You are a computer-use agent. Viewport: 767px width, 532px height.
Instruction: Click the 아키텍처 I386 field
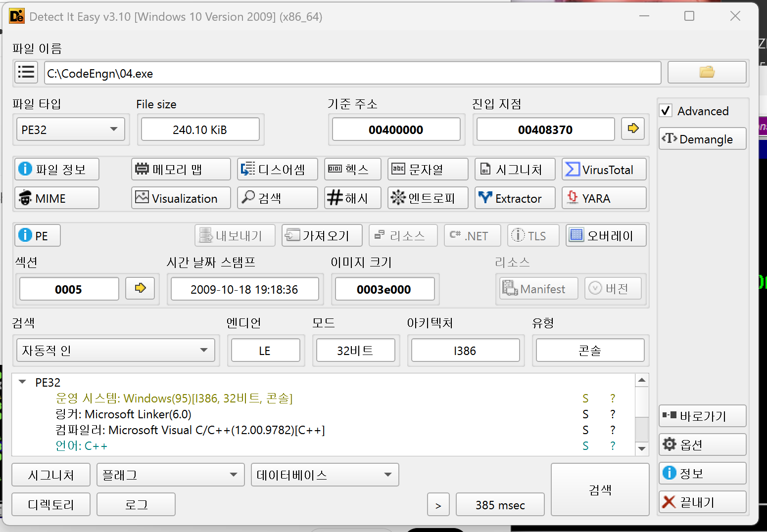click(466, 350)
